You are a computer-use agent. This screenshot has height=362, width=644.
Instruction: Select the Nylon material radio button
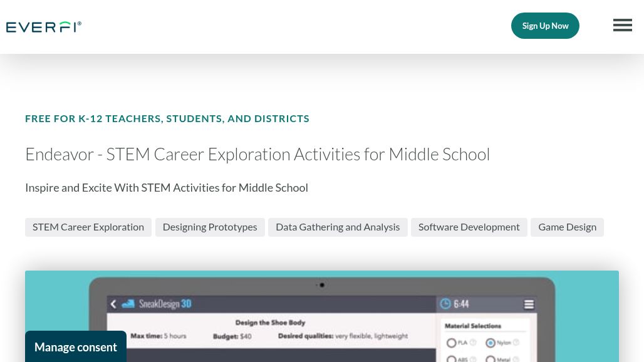[x=491, y=343]
